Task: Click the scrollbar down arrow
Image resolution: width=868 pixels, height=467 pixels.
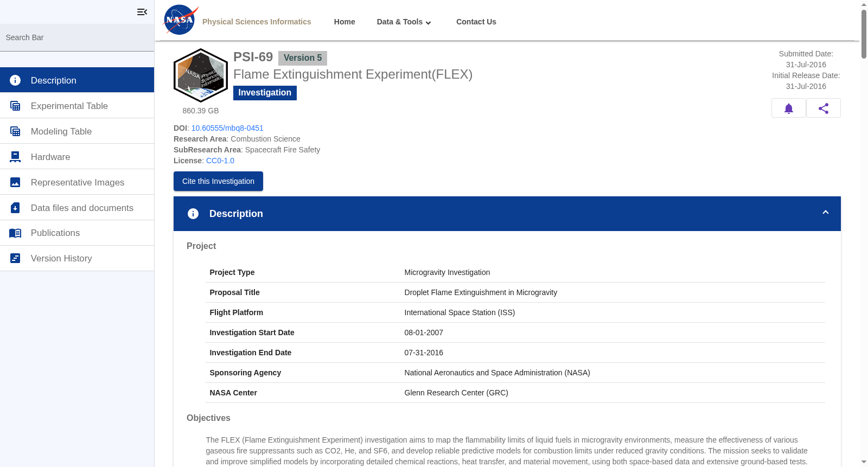Action: 864,462
